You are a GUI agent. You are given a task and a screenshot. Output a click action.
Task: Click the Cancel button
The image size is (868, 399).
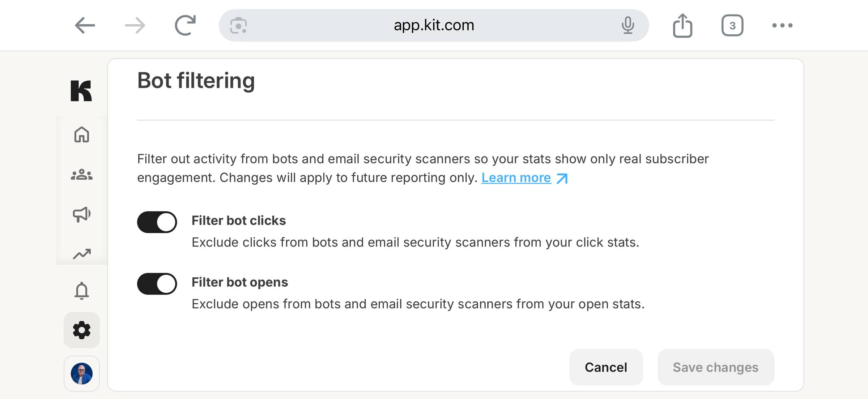pos(606,367)
